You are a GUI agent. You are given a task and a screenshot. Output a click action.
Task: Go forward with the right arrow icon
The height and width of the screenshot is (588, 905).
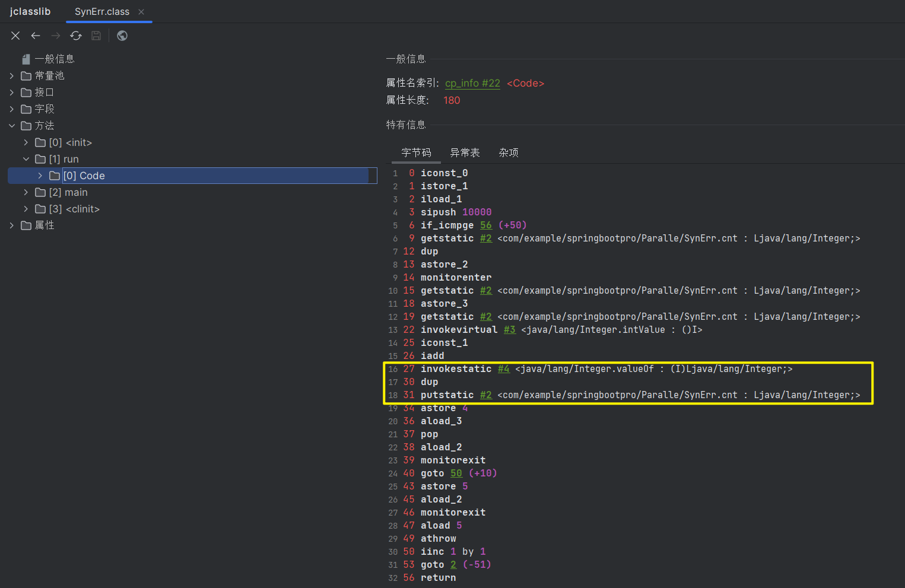(56, 36)
